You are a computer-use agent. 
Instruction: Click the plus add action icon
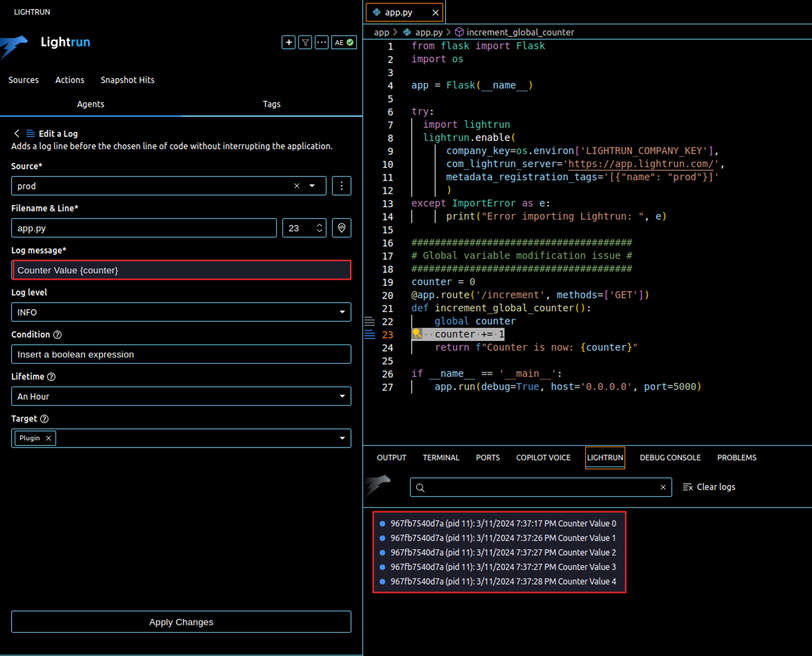coord(288,42)
